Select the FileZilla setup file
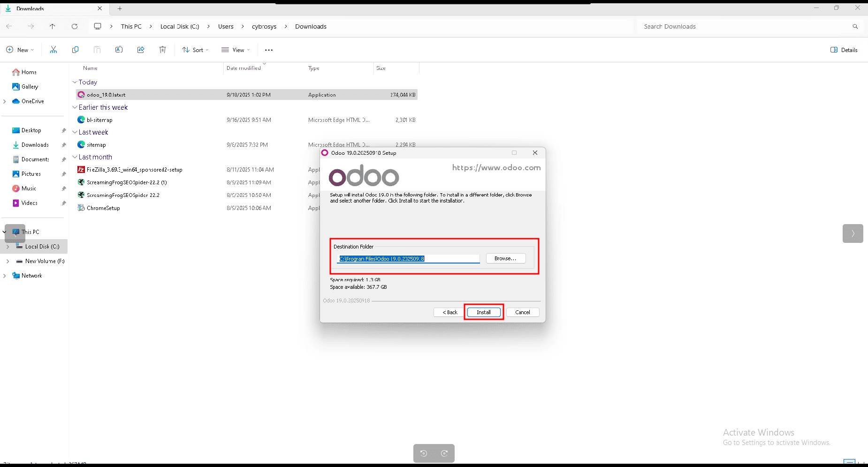 coord(246,170)
